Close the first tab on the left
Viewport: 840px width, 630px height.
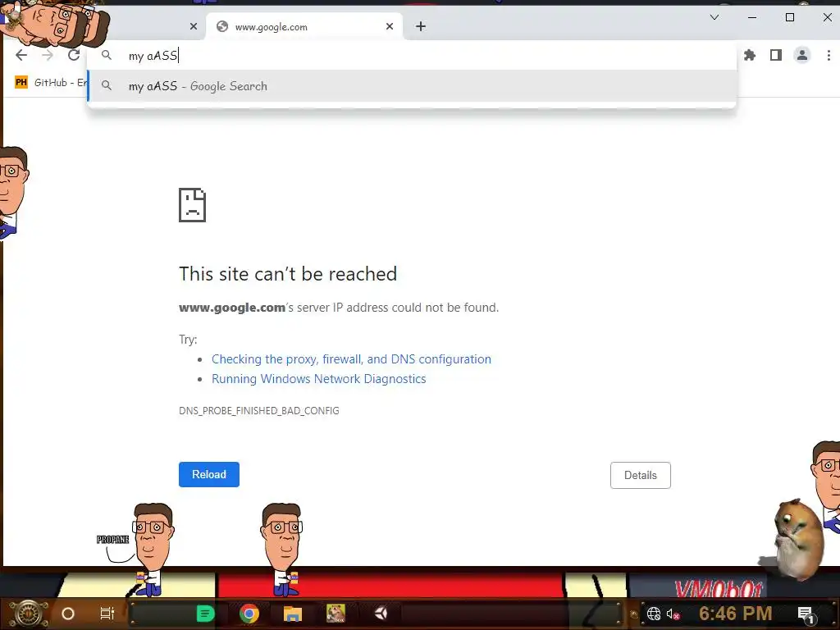tap(194, 26)
